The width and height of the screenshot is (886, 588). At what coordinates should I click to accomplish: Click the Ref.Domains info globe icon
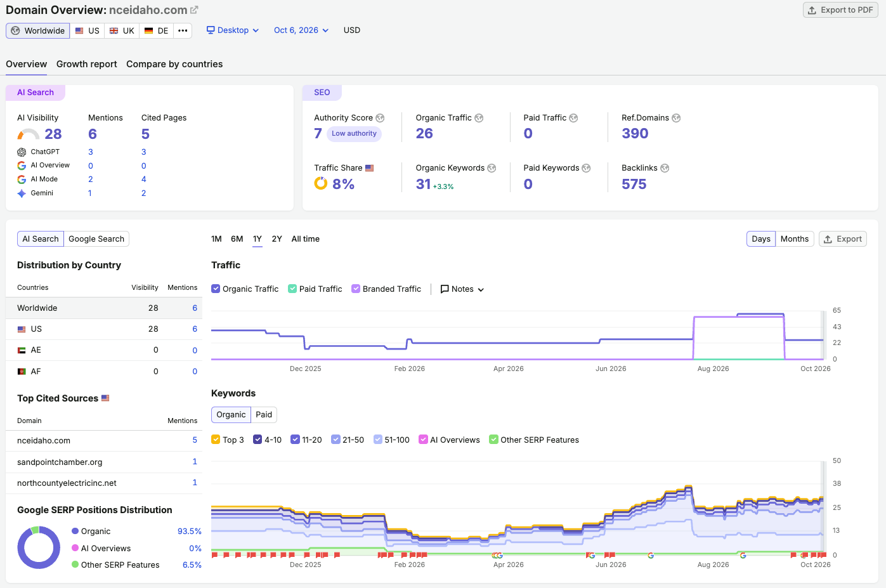tap(676, 118)
